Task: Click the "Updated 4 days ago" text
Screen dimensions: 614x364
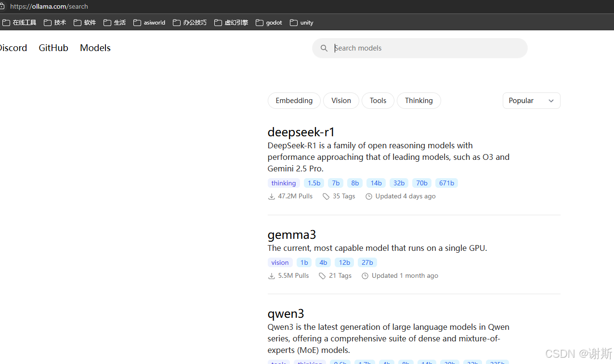Action: pos(405,196)
